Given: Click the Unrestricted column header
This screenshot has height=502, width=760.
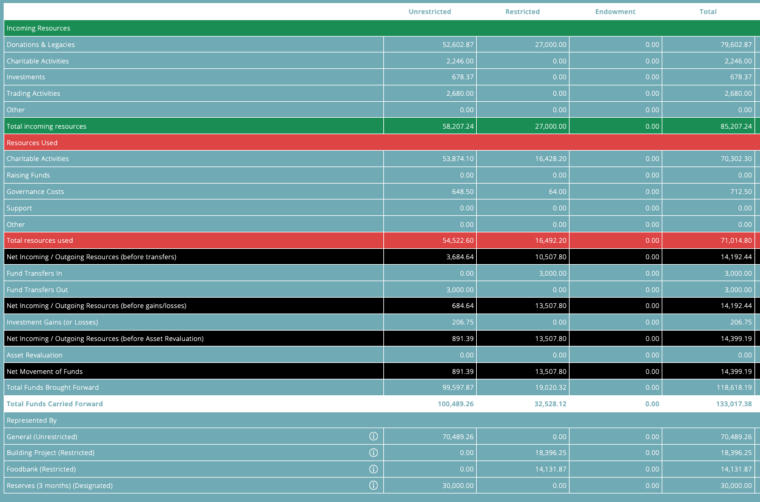Looking at the screenshot, I should (x=429, y=11).
